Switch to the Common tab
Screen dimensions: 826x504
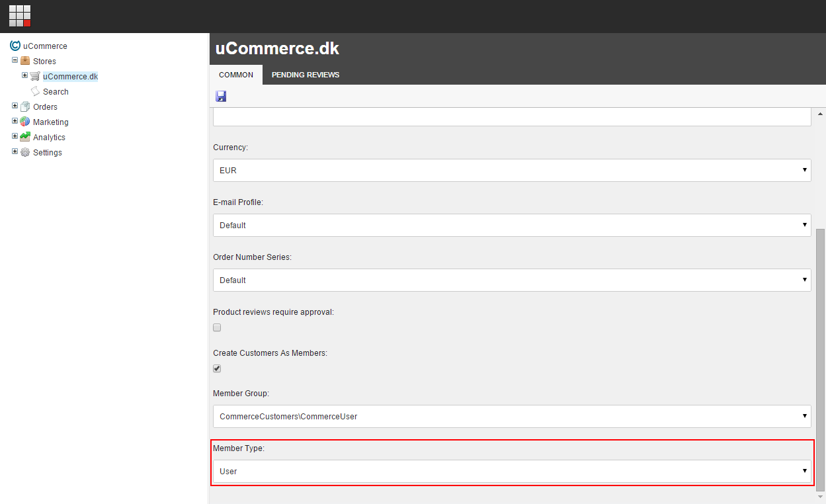point(236,75)
